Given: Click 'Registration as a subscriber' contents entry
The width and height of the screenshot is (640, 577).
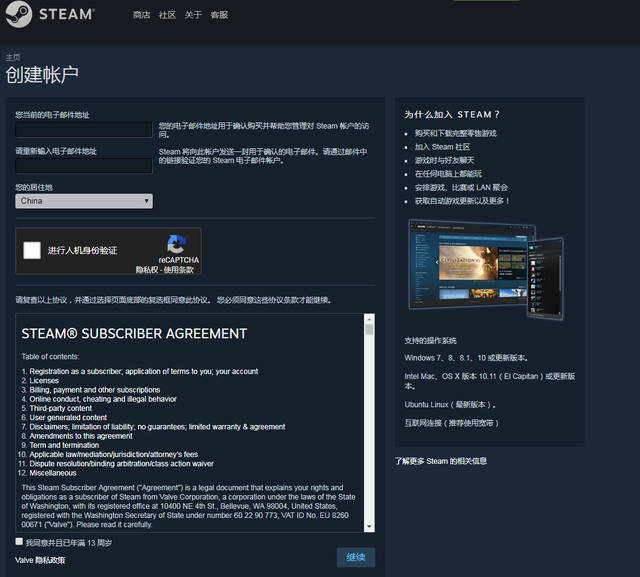Looking at the screenshot, I should click(144, 371).
